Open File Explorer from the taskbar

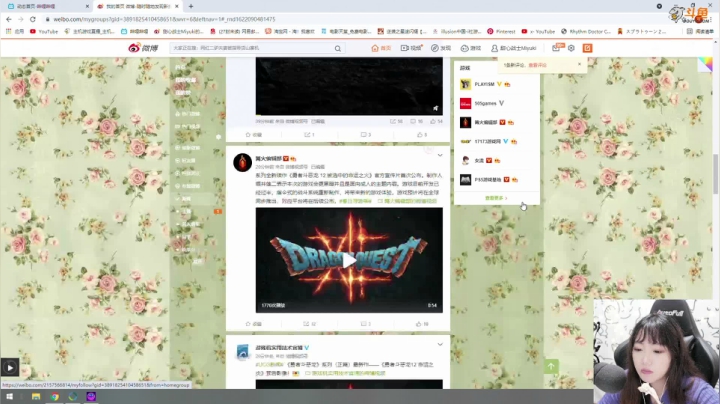[x=36, y=397]
